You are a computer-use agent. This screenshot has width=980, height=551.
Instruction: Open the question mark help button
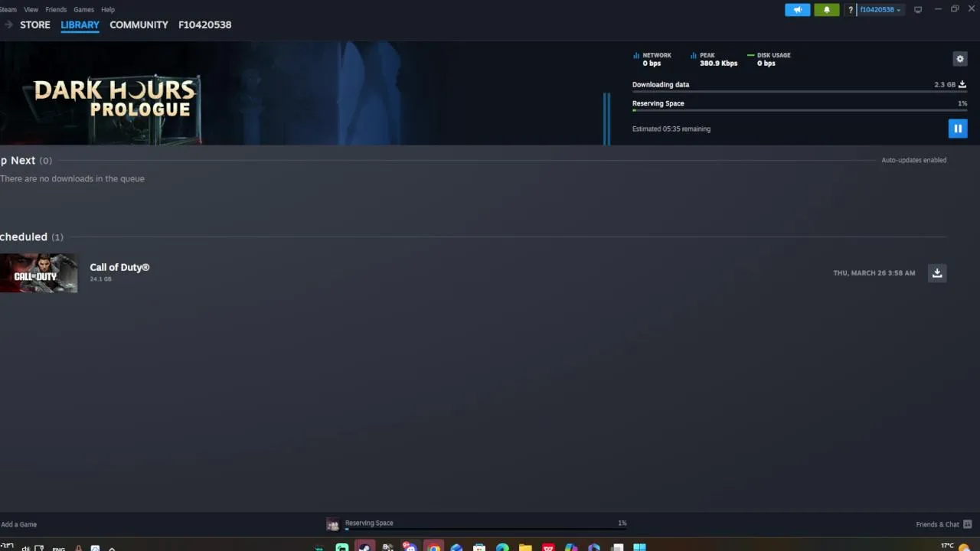click(x=850, y=10)
